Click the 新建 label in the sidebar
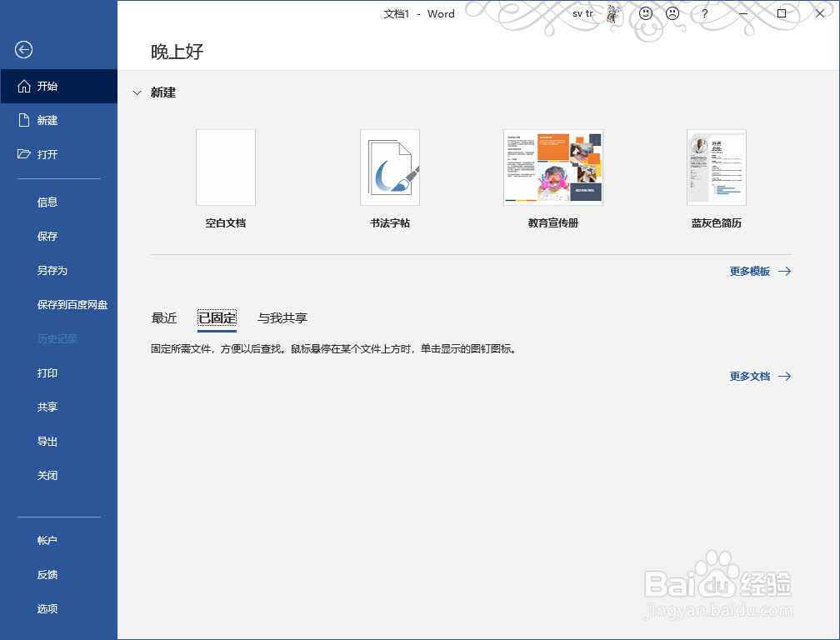 pos(47,121)
